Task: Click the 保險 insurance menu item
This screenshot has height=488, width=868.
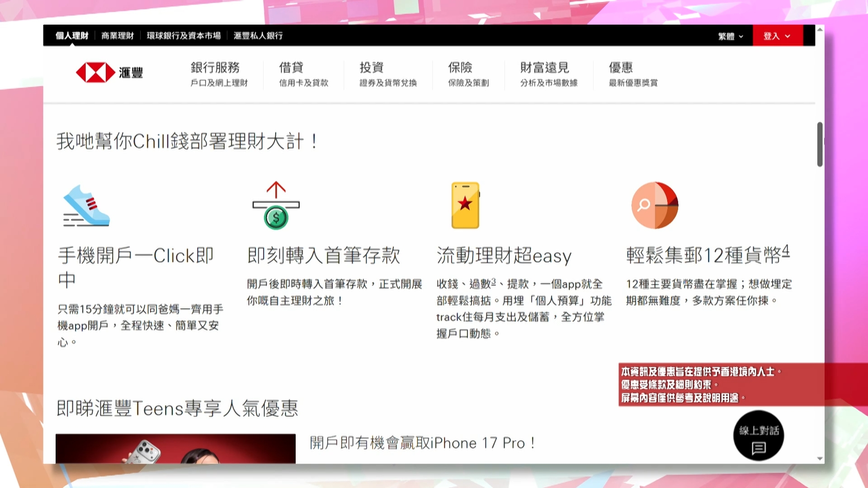Action: click(460, 68)
